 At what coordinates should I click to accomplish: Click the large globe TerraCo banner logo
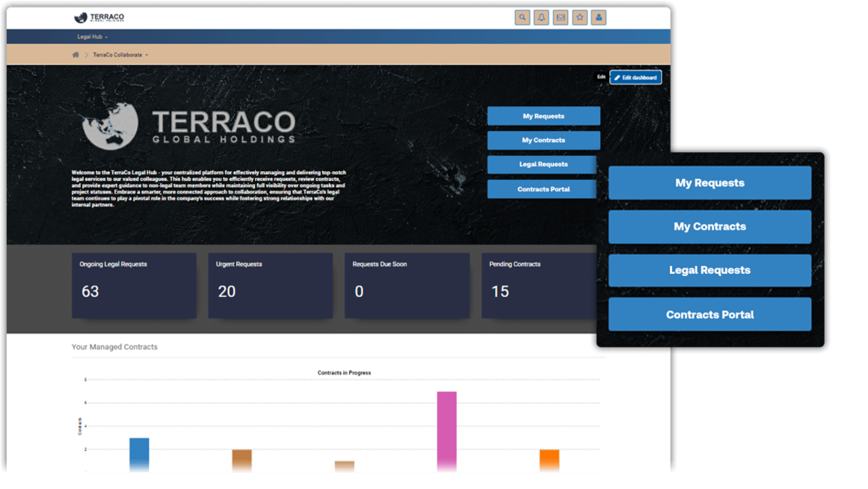(189, 126)
